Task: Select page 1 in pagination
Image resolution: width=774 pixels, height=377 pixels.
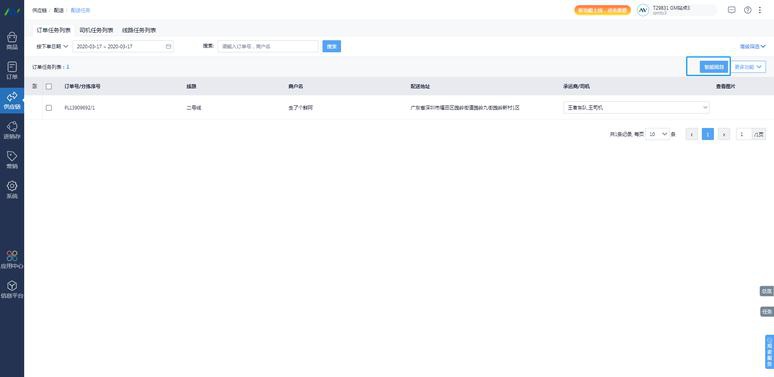Action: [708, 134]
